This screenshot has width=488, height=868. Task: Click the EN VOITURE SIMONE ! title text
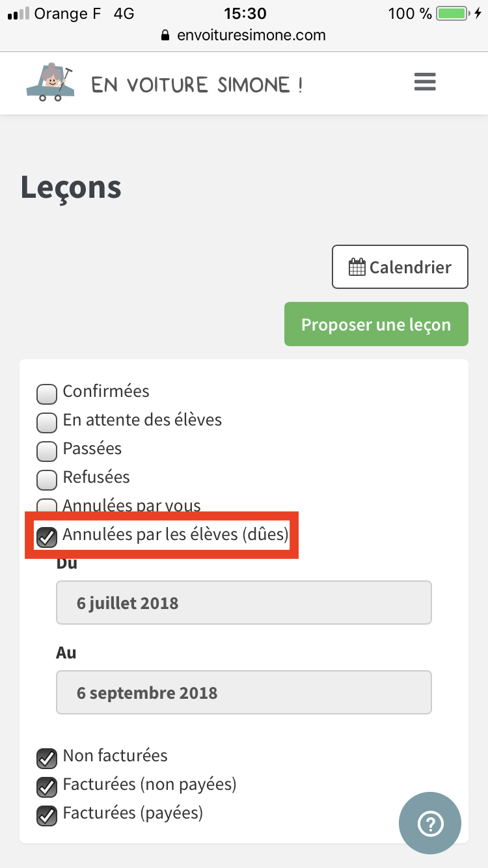click(197, 85)
